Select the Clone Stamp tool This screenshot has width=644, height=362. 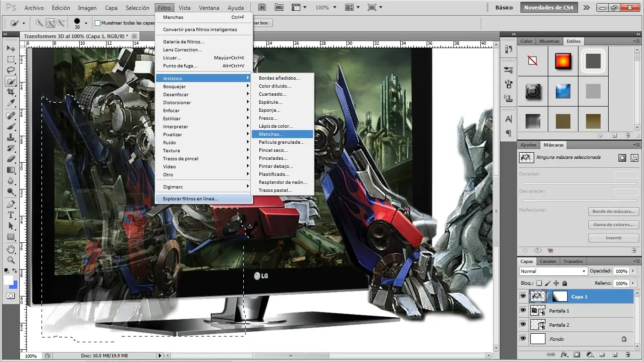(11, 137)
